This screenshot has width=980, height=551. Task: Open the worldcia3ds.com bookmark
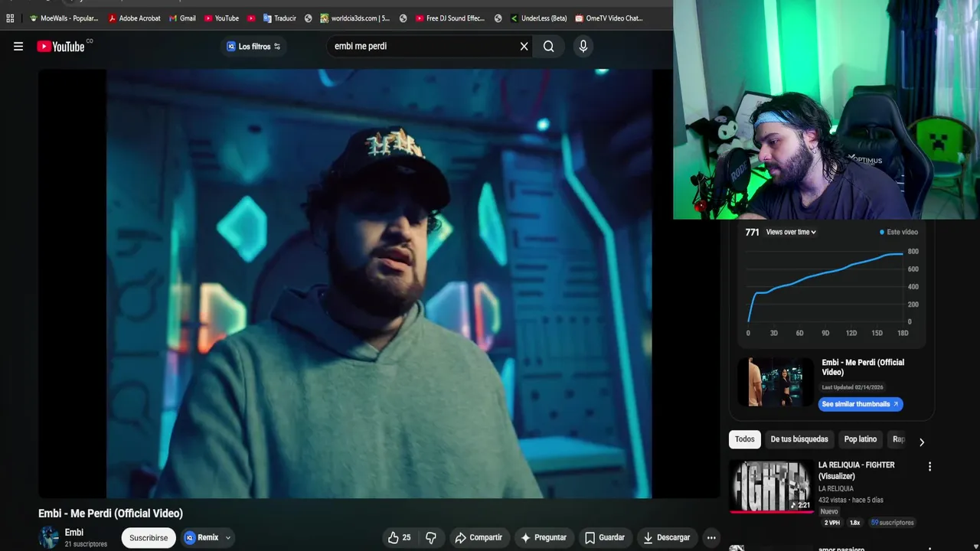354,18
